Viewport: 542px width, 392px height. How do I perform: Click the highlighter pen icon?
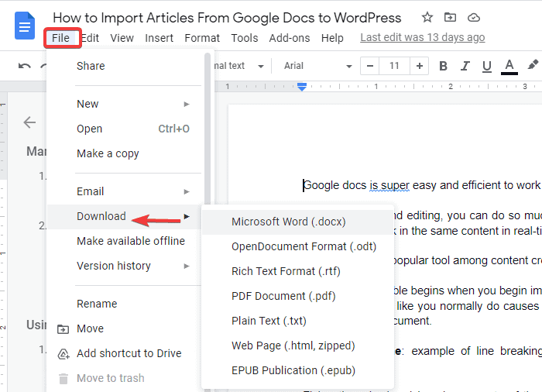point(533,66)
